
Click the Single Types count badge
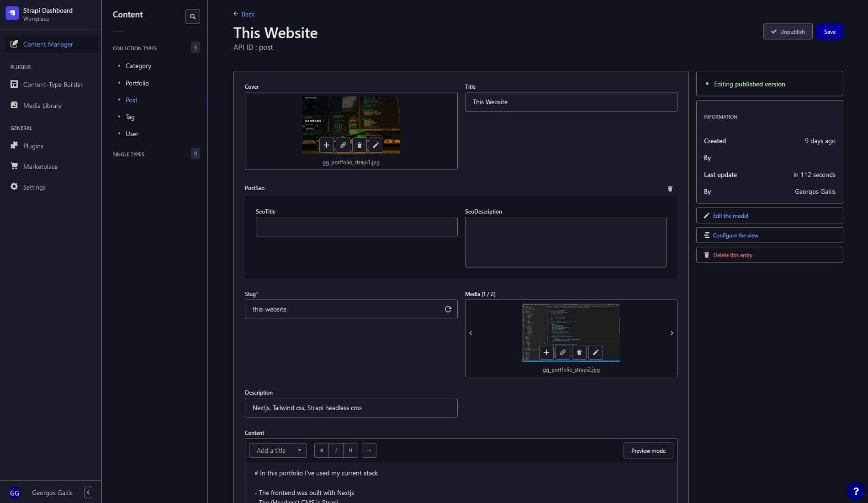(x=195, y=154)
